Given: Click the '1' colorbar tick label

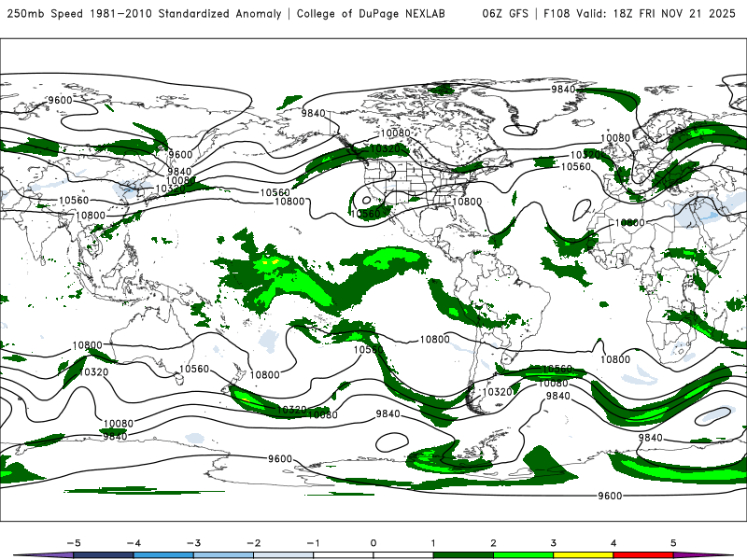Looking at the screenshot, I should tap(433, 543).
